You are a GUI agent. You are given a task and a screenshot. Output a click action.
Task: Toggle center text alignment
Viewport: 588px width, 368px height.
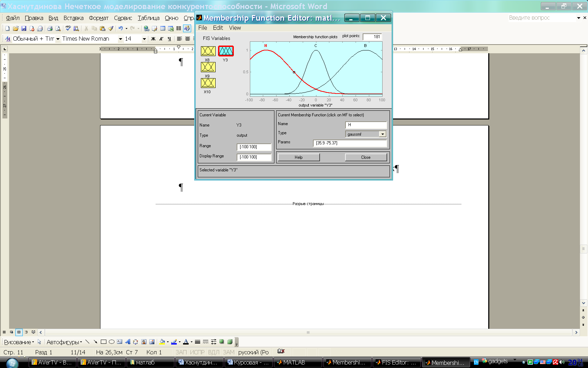[188, 39]
